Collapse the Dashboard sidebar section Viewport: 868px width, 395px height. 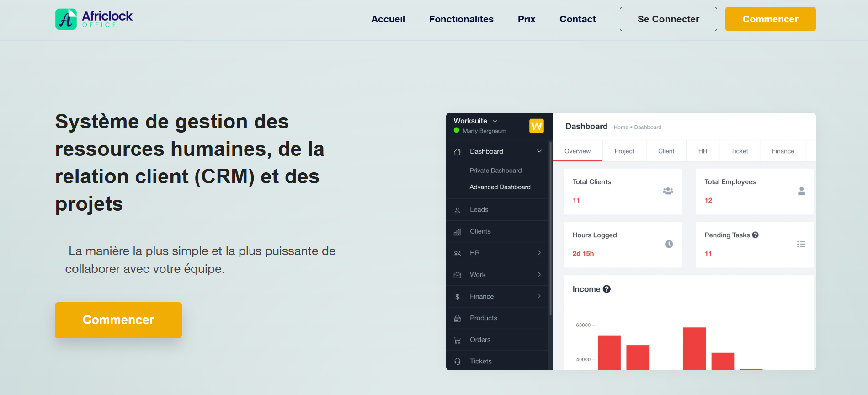[539, 151]
